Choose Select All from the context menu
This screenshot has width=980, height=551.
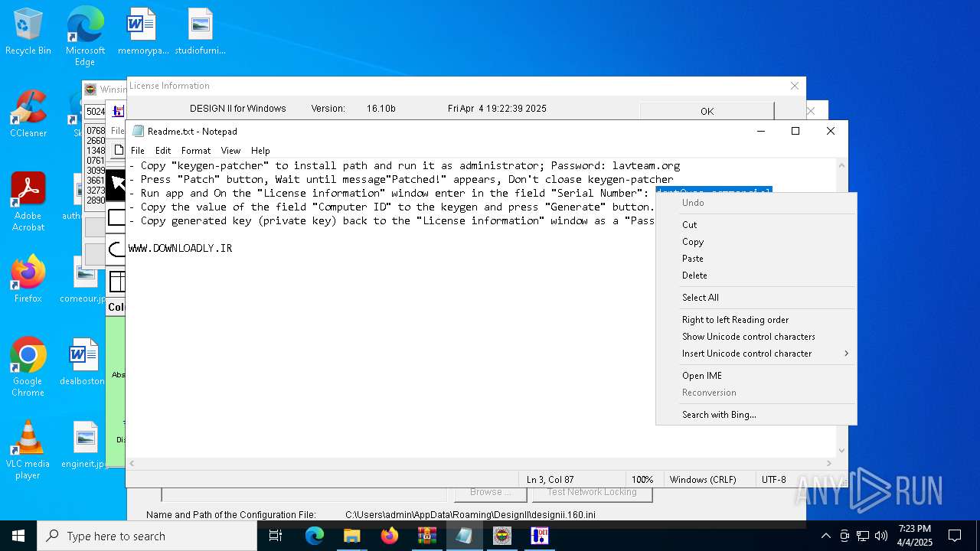(756, 298)
